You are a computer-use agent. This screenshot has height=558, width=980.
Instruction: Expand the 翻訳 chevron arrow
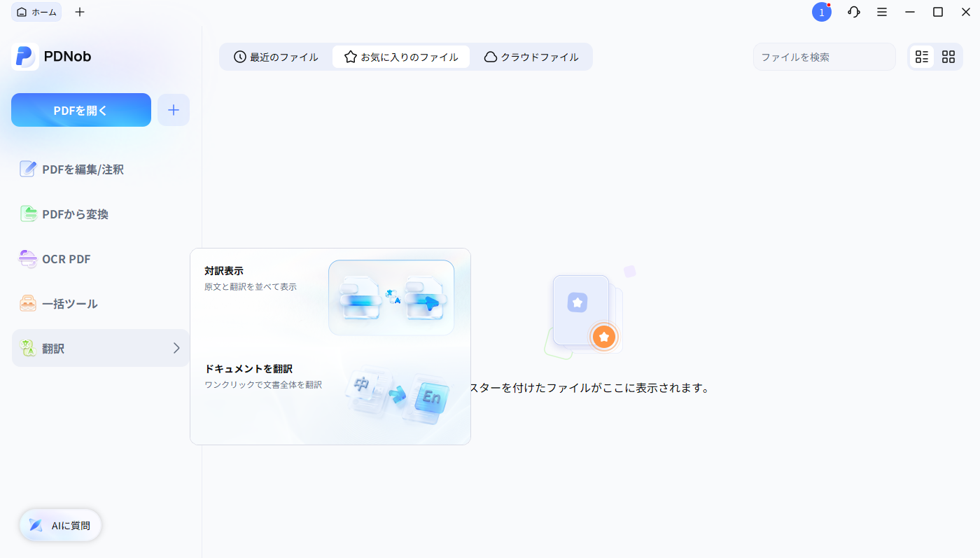click(176, 348)
